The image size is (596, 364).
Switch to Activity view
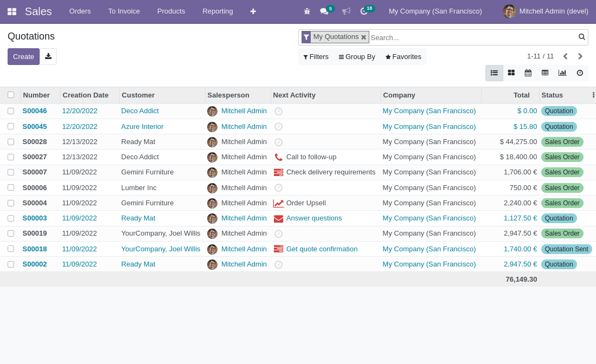[580, 73]
